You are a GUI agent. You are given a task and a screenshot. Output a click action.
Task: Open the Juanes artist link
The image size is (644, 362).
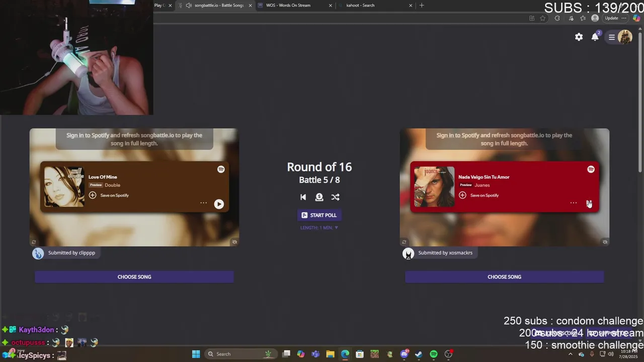pyautogui.click(x=482, y=185)
